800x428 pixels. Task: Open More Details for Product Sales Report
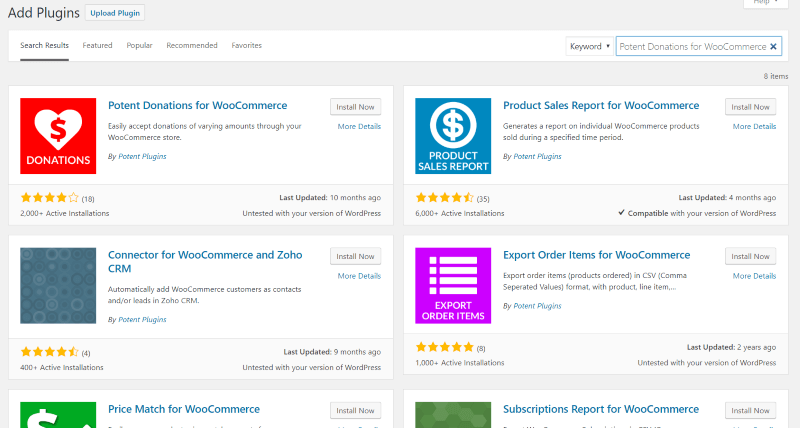pyautogui.click(x=754, y=126)
